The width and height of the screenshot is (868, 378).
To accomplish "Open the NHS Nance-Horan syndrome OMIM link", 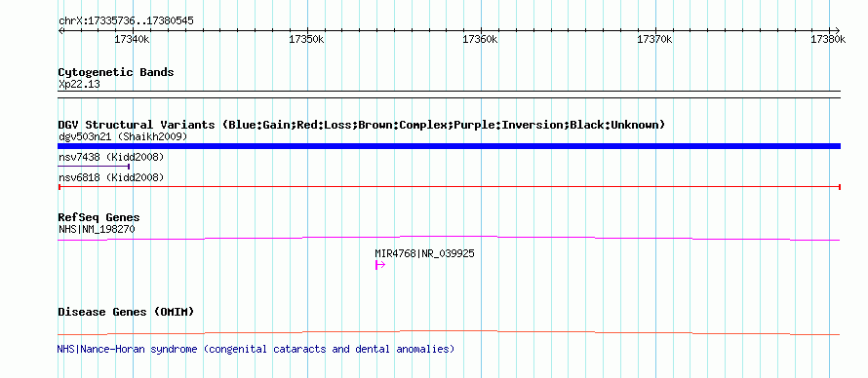I will [x=256, y=350].
